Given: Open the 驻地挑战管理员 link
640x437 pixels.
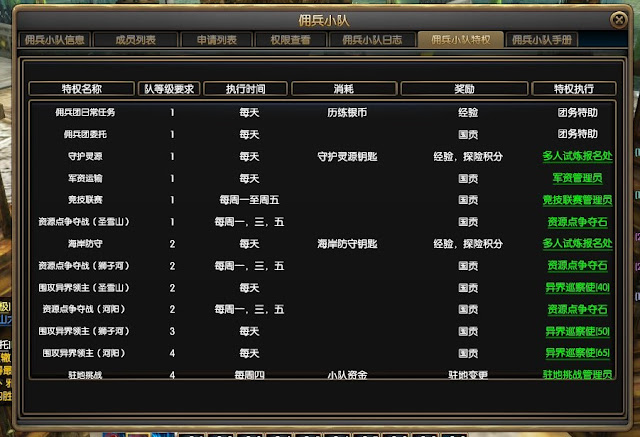Looking at the screenshot, I should (x=578, y=374).
